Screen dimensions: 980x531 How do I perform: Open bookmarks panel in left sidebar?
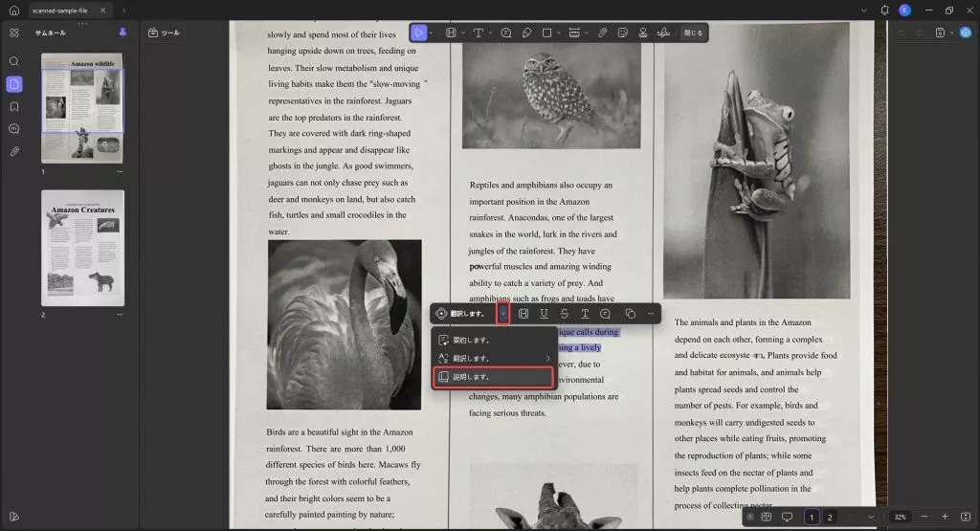13,107
